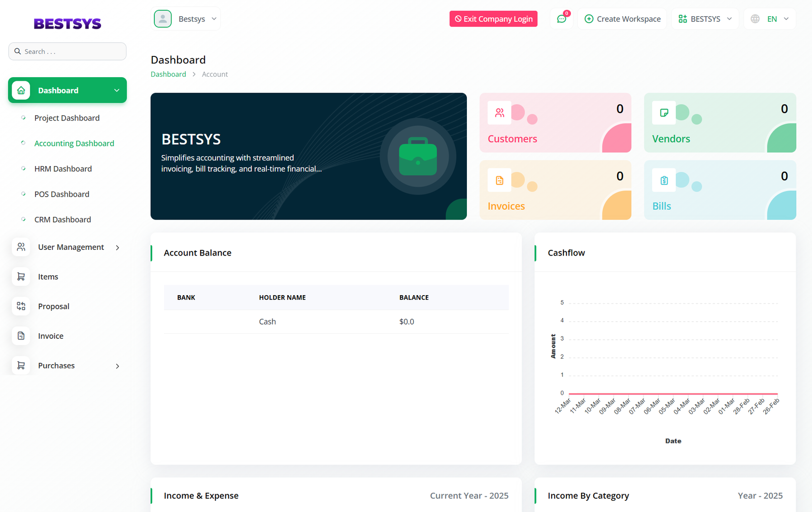The height and width of the screenshot is (512, 812).
Task: Click the Invoice document icon
Action: 21,336
